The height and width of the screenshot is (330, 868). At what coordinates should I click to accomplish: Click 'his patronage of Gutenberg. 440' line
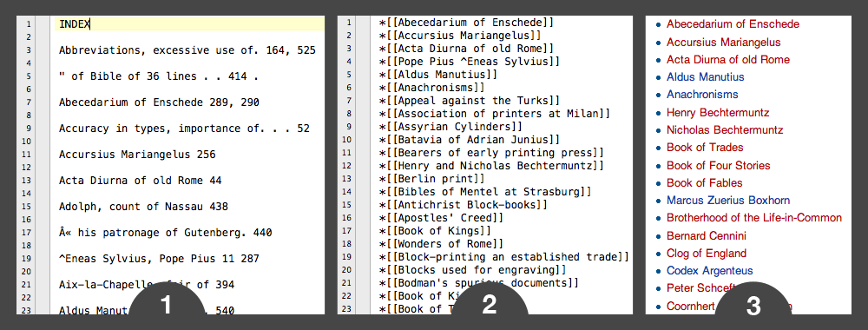pyautogui.click(x=166, y=233)
